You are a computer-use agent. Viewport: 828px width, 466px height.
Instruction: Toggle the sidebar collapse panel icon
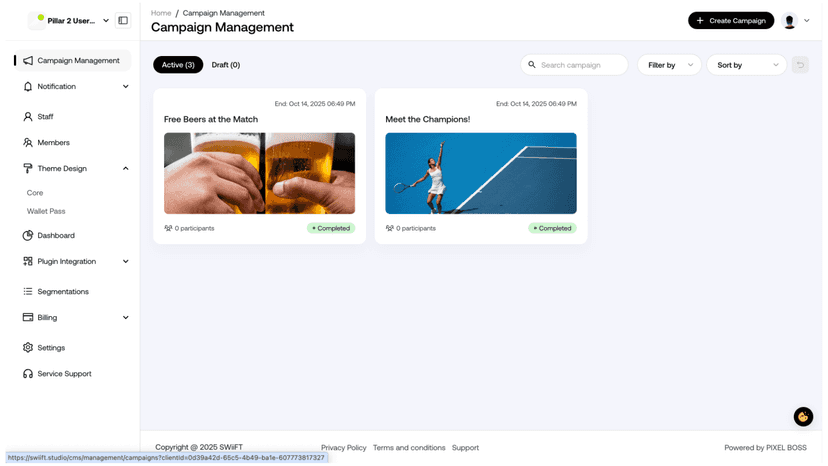click(123, 21)
